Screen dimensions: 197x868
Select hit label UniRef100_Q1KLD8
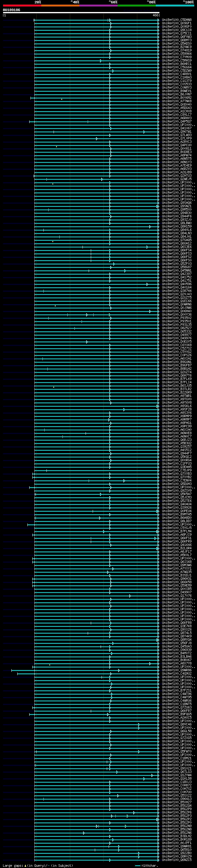click(x=177, y=779)
